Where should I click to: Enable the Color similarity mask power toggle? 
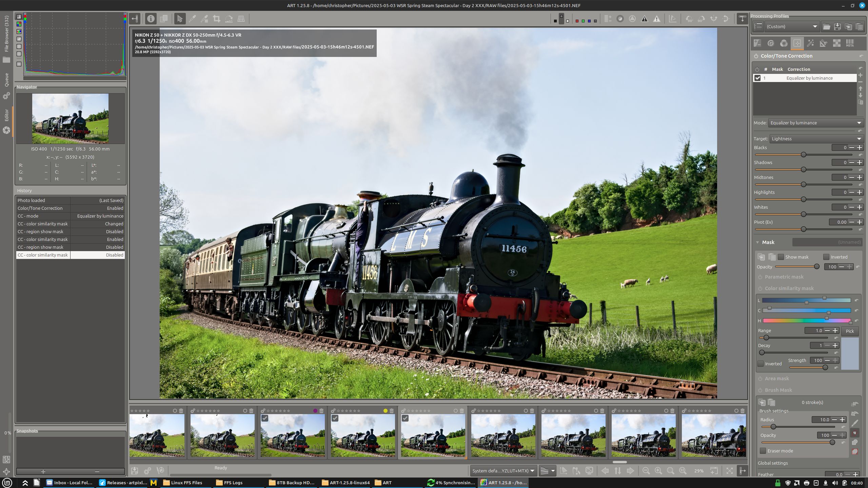tap(760, 288)
